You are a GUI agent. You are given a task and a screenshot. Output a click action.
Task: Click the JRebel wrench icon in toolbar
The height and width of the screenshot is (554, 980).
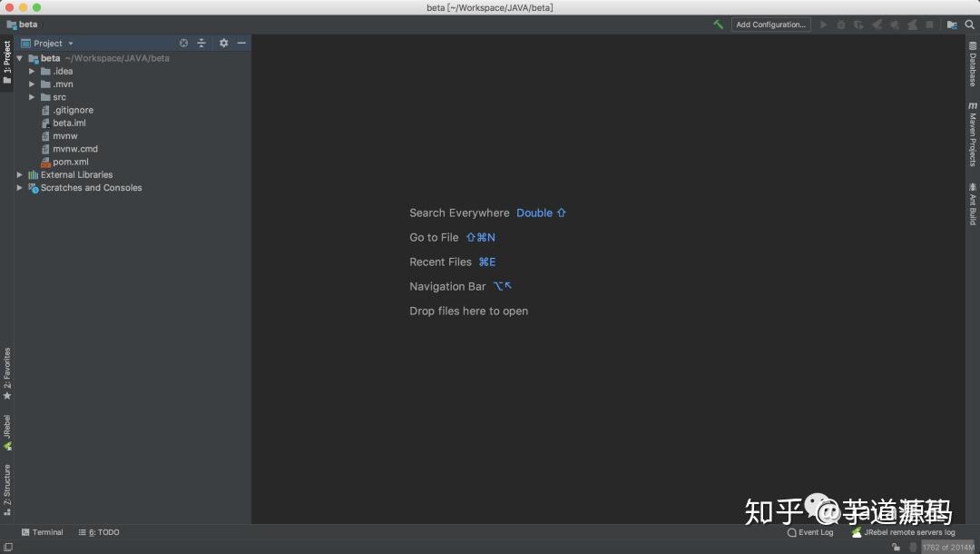point(718,25)
